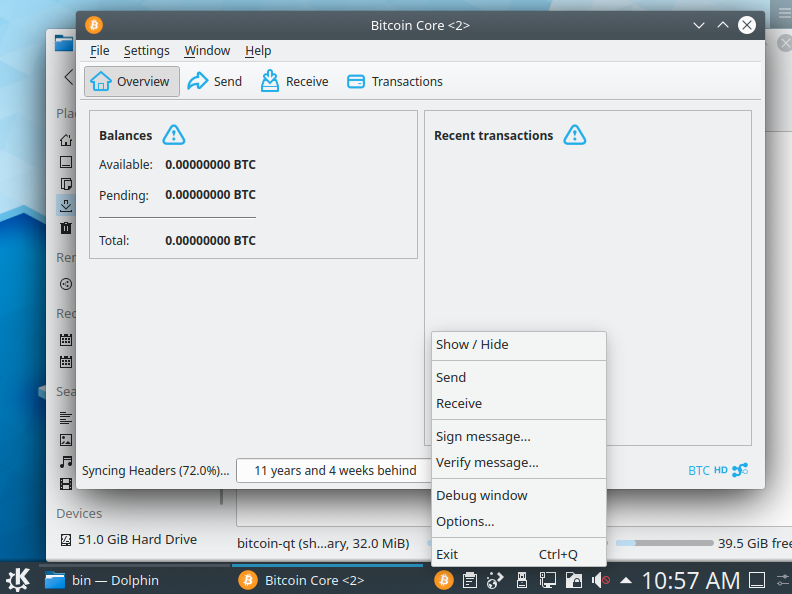Open the Overview page
Screen dimensions: 792x594
point(131,81)
